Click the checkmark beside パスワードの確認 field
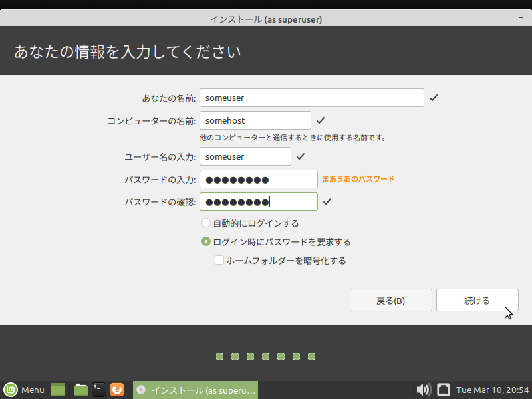The height and width of the screenshot is (399, 532). tap(327, 202)
